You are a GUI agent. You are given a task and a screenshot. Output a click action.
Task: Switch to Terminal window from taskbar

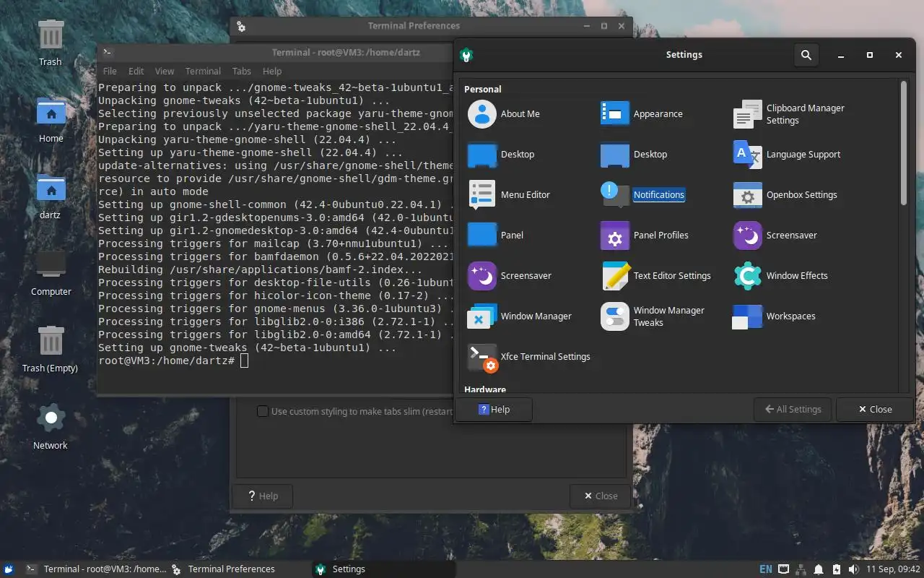pyautogui.click(x=96, y=569)
